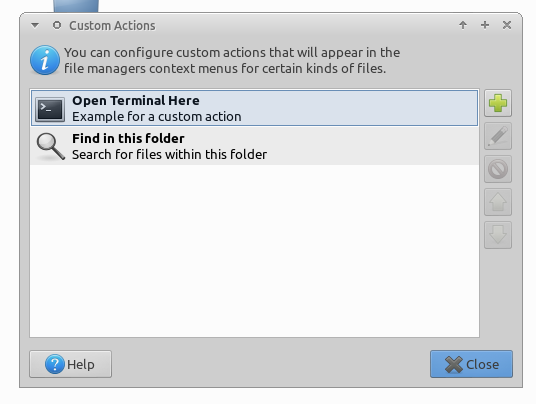Click the terminal icon of Open Terminal Here
This screenshot has width=536, height=404.
(50, 109)
